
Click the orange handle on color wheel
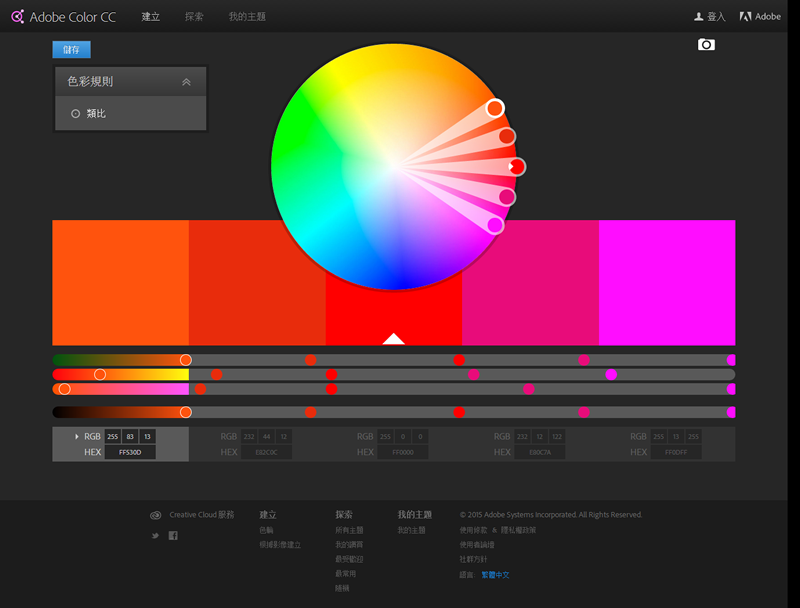(x=495, y=108)
